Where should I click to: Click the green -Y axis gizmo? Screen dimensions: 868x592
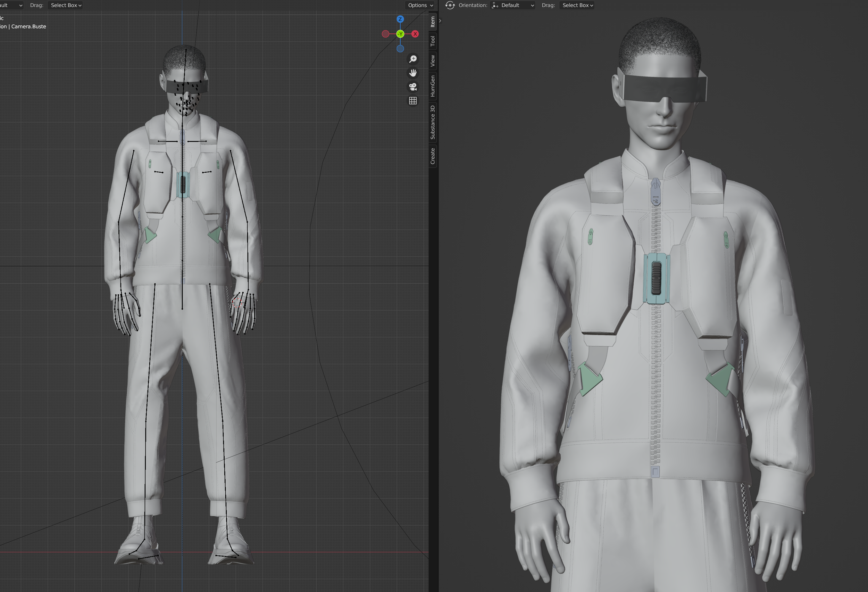(x=400, y=34)
